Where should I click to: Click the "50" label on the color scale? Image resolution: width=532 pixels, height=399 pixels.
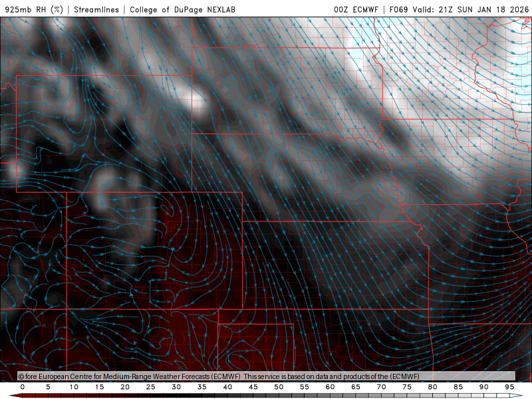click(279, 387)
